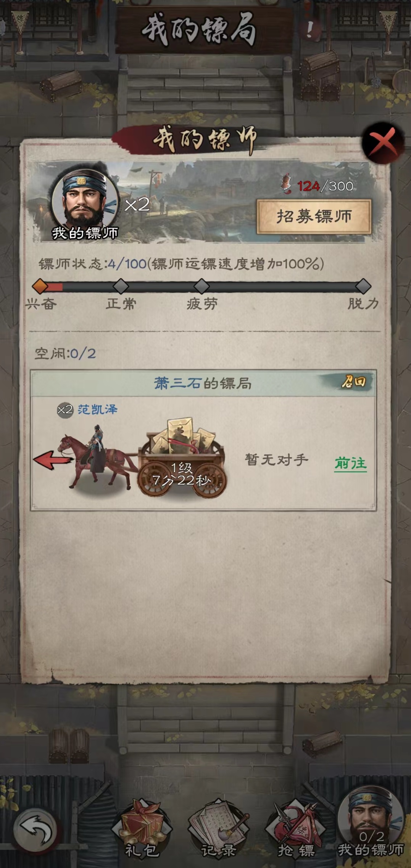Select the 兴奋 status marker on bar
Viewport: 411px width, 868px height.
[x=40, y=286]
